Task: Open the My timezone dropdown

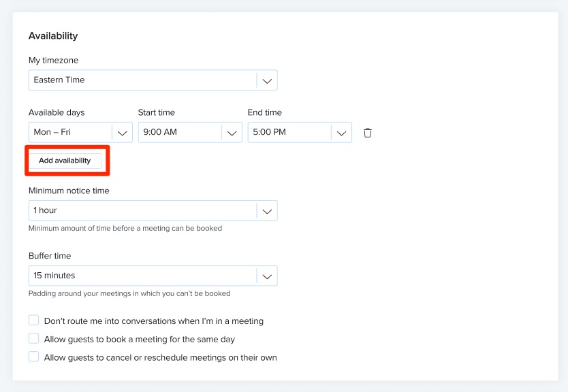Action: 153,80
